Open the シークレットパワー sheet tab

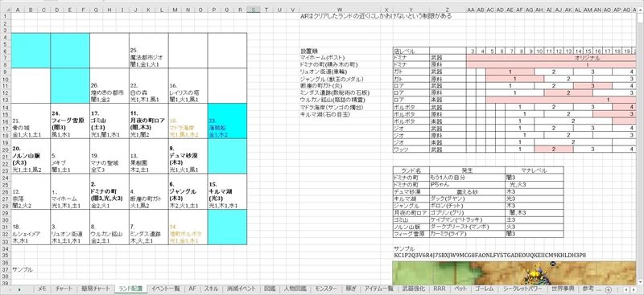523,289
